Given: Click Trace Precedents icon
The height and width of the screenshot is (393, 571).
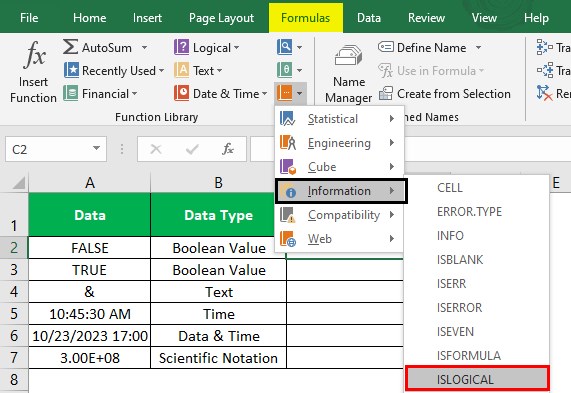Looking at the screenshot, I should [x=544, y=47].
